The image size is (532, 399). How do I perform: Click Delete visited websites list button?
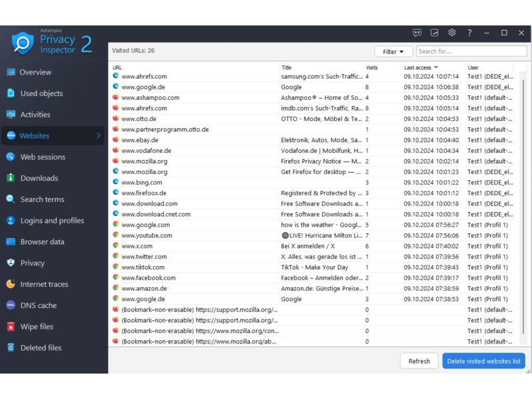tap(484, 361)
